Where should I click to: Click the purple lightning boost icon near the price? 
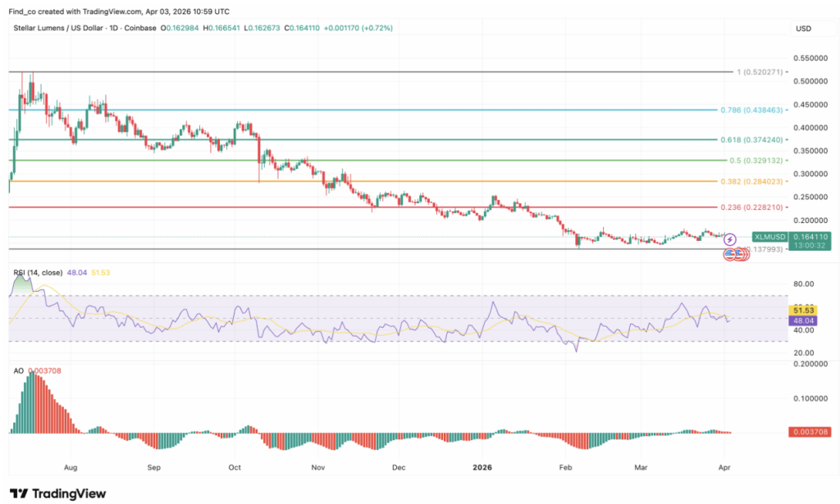[730, 238]
